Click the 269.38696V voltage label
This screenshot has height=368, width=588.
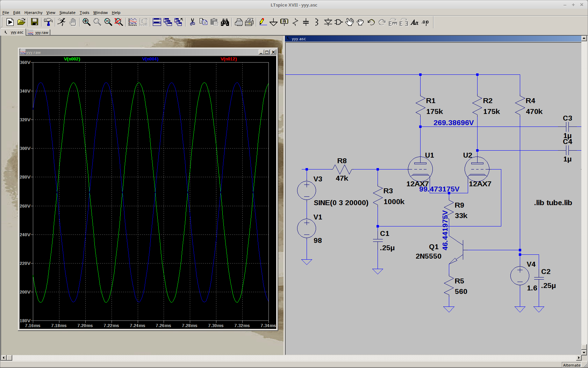click(x=453, y=123)
